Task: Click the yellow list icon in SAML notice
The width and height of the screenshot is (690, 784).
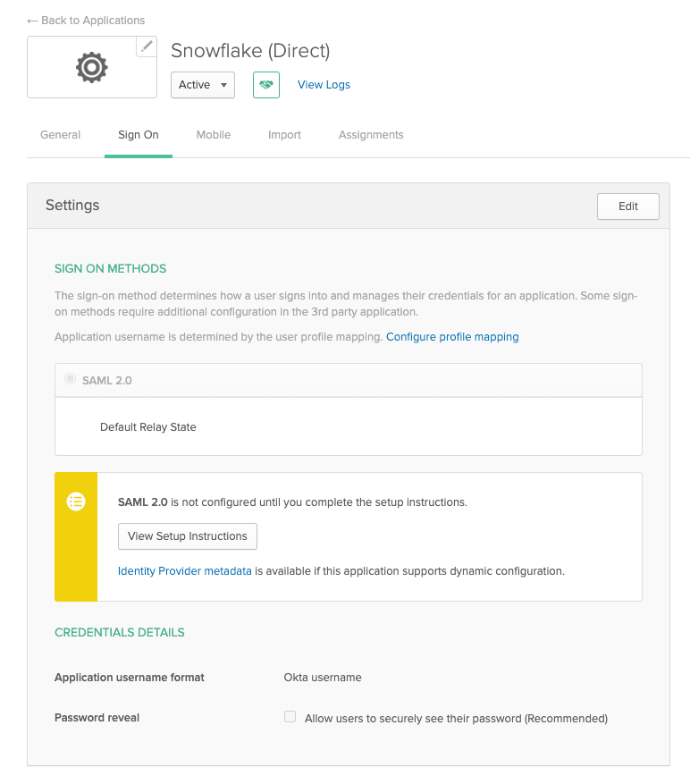Action: (76, 501)
